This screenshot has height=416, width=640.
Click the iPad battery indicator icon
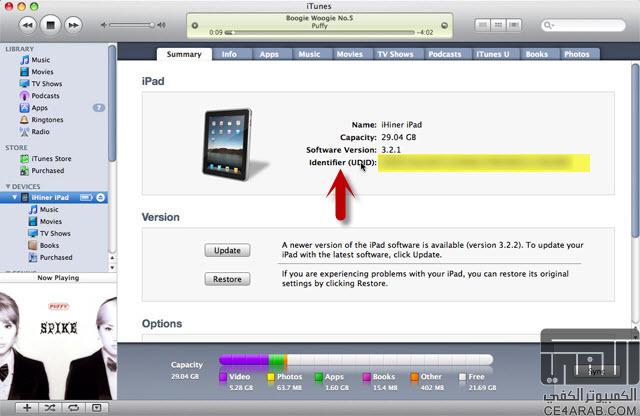pyautogui.click(x=86, y=198)
